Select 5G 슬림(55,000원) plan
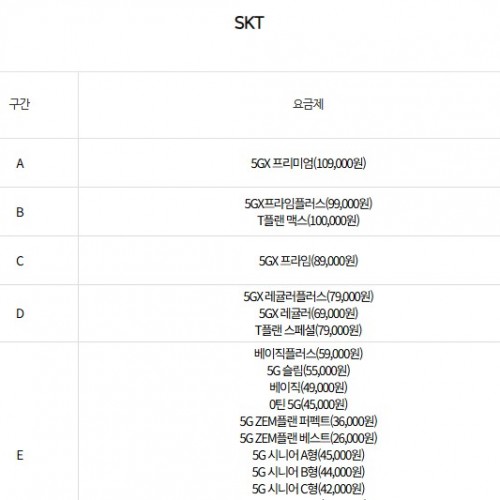 [x=308, y=370]
